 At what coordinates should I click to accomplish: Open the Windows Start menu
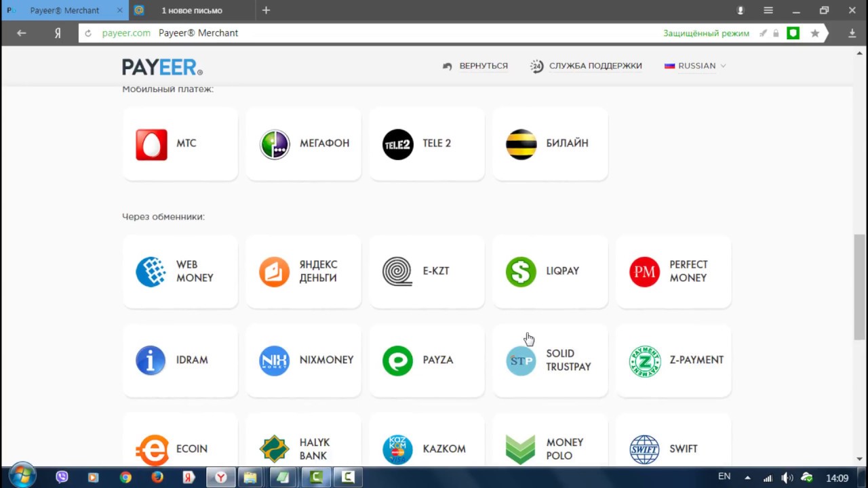pyautogui.click(x=22, y=474)
